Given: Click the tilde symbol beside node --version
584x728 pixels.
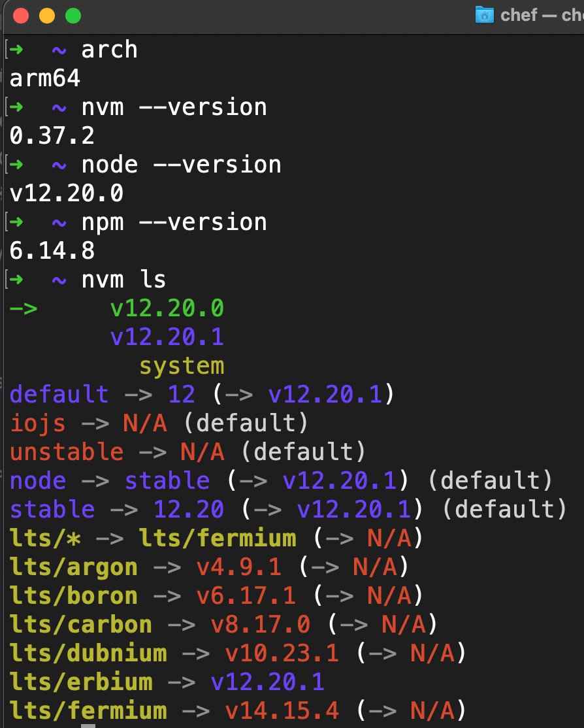Looking at the screenshot, I should (x=58, y=164).
